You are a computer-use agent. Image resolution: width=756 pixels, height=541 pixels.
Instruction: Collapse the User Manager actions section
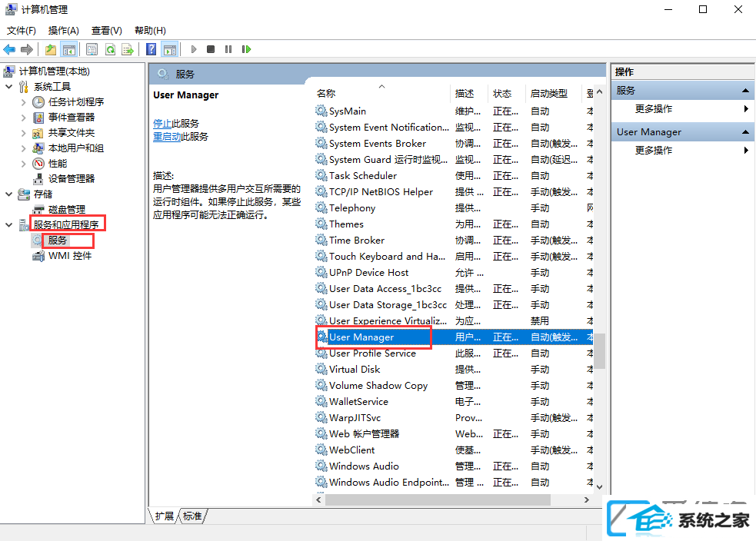(x=745, y=132)
